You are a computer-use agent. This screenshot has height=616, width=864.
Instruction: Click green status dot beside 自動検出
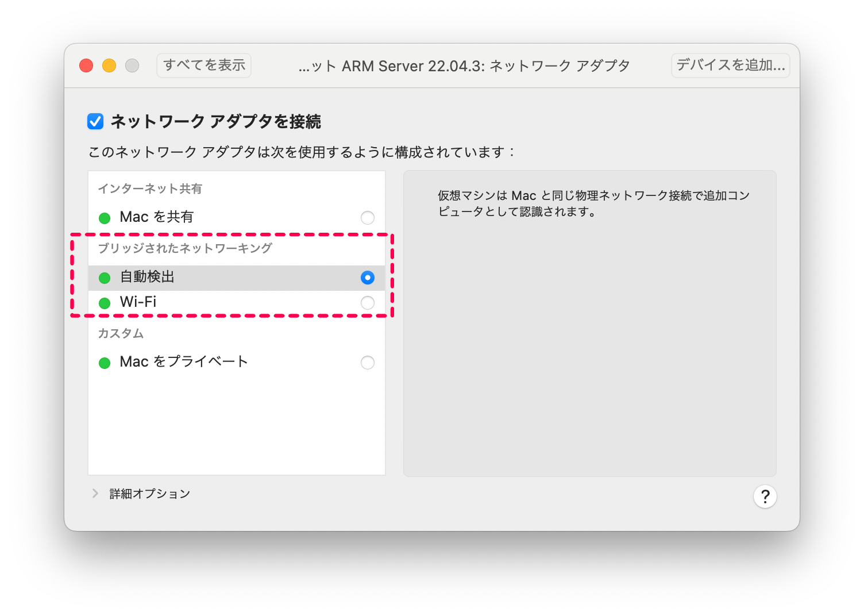pos(105,278)
